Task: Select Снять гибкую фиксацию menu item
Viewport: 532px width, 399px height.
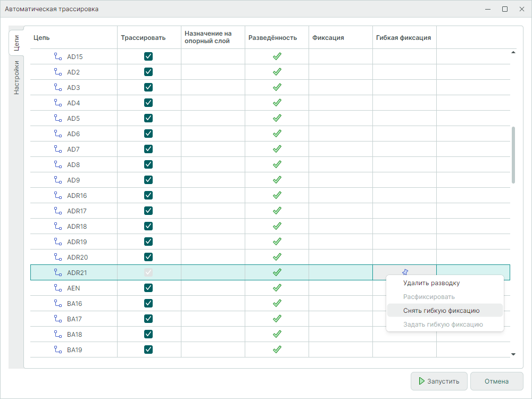Action: [x=442, y=311]
